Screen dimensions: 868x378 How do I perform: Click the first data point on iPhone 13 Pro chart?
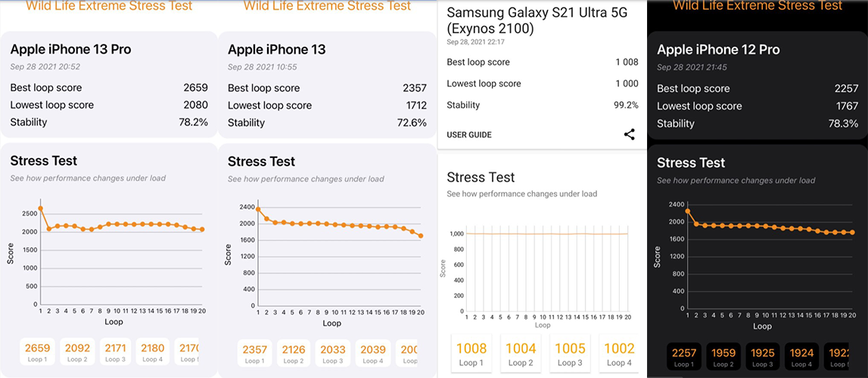tap(40, 209)
